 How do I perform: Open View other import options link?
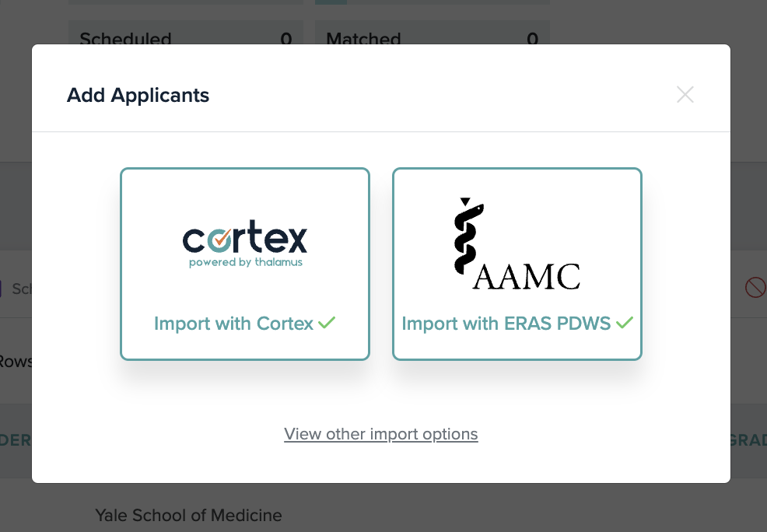(380, 434)
